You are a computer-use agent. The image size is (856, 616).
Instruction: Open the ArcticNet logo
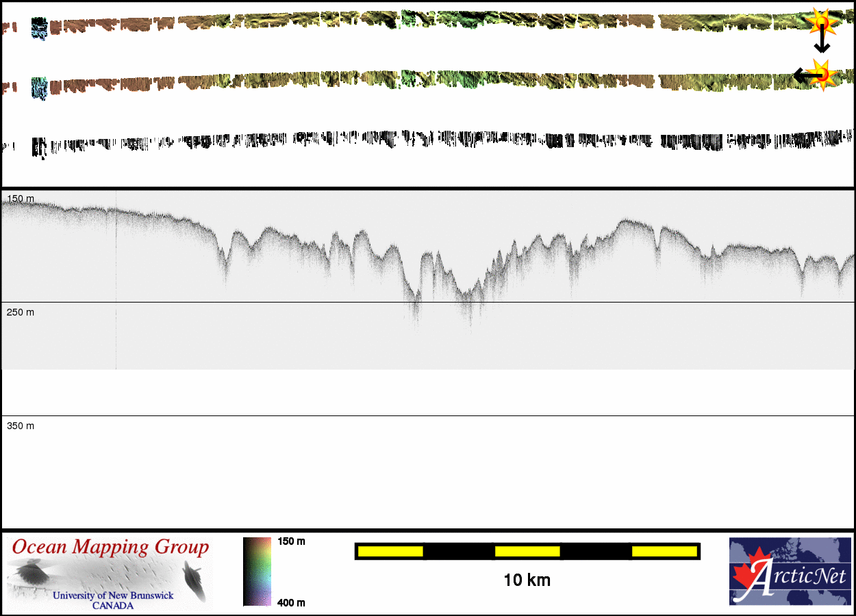click(790, 572)
